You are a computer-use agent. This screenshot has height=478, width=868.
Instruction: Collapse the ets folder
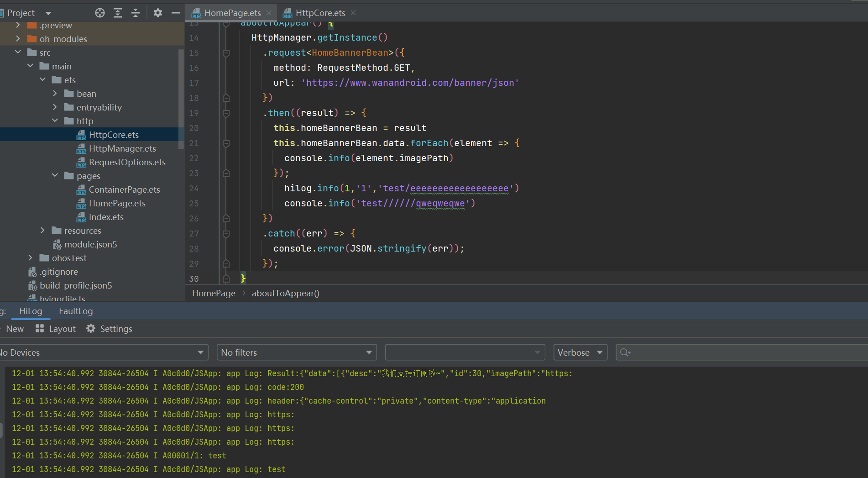point(42,80)
